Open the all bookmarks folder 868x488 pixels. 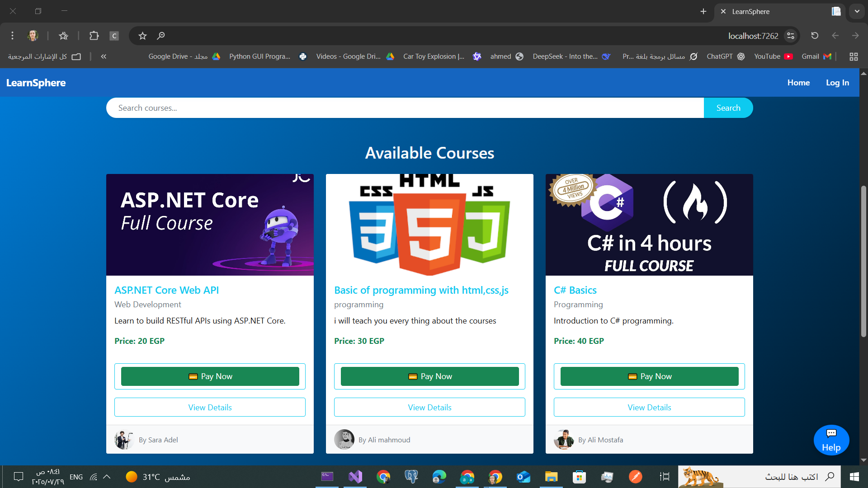coord(44,56)
